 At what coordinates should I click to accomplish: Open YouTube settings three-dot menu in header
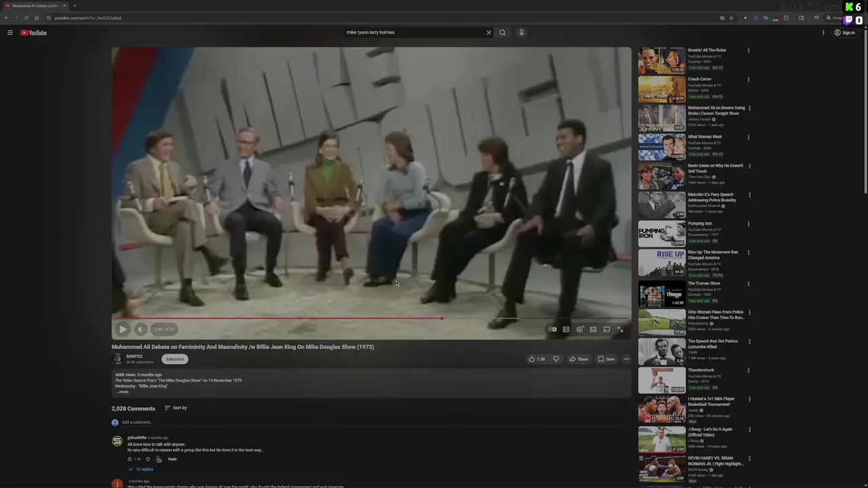823,33
